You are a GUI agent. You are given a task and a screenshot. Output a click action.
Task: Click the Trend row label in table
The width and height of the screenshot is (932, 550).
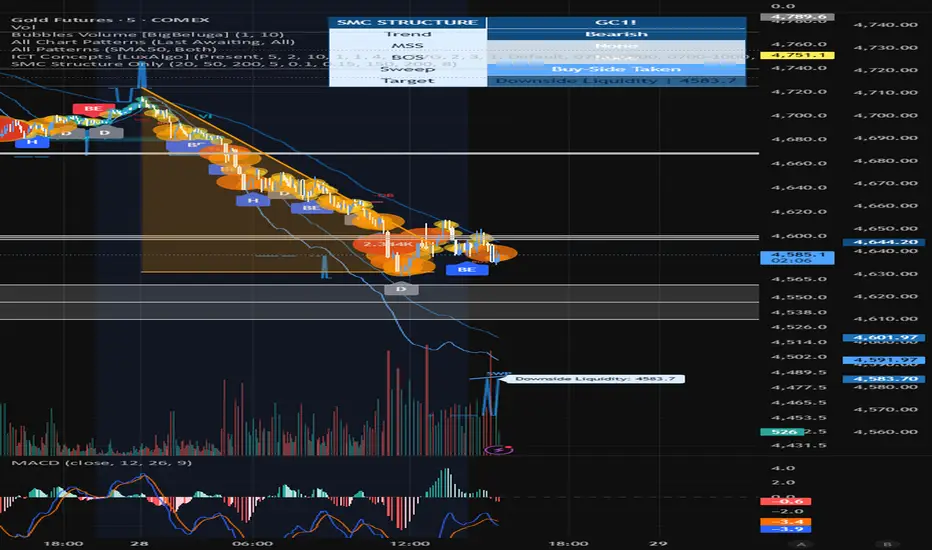pyautogui.click(x=408, y=34)
